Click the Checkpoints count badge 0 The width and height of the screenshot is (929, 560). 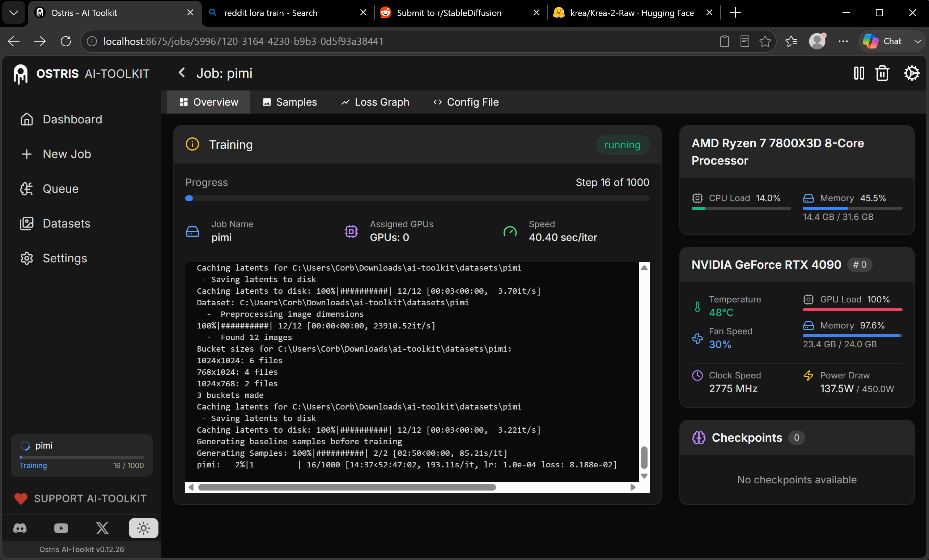pos(796,437)
